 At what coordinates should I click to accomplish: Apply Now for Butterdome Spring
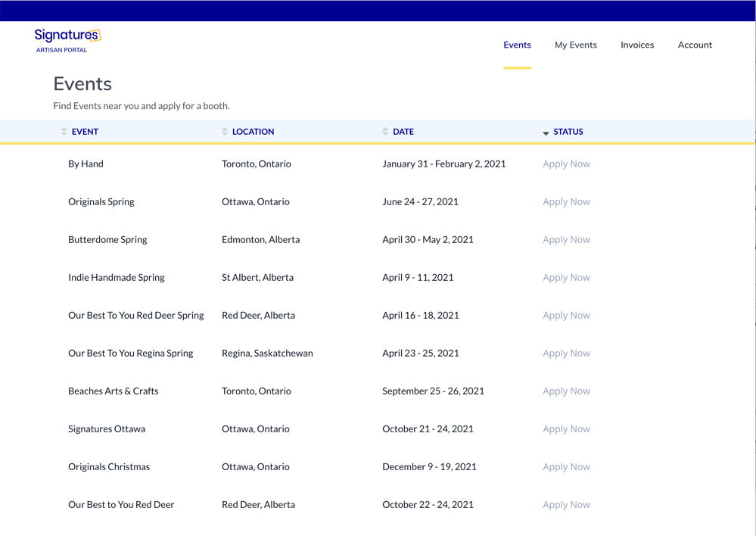[566, 239]
